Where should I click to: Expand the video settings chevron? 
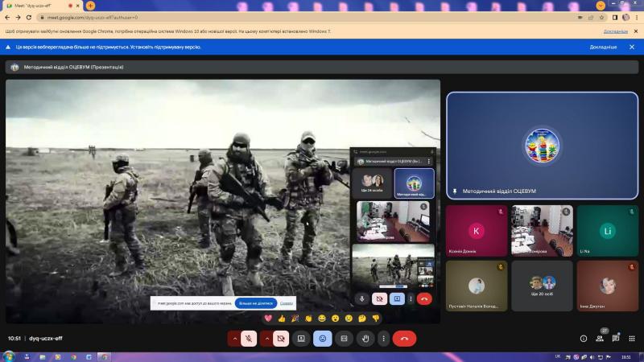[267, 339]
